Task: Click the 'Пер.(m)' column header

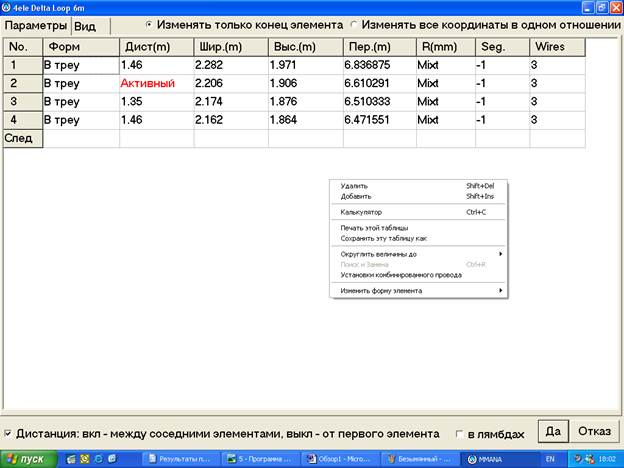Action: click(x=380, y=47)
